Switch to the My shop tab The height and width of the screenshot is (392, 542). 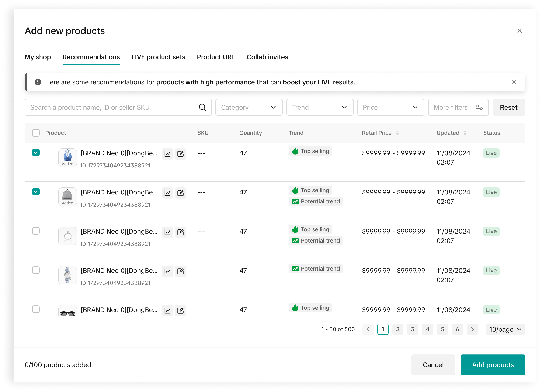[38, 57]
